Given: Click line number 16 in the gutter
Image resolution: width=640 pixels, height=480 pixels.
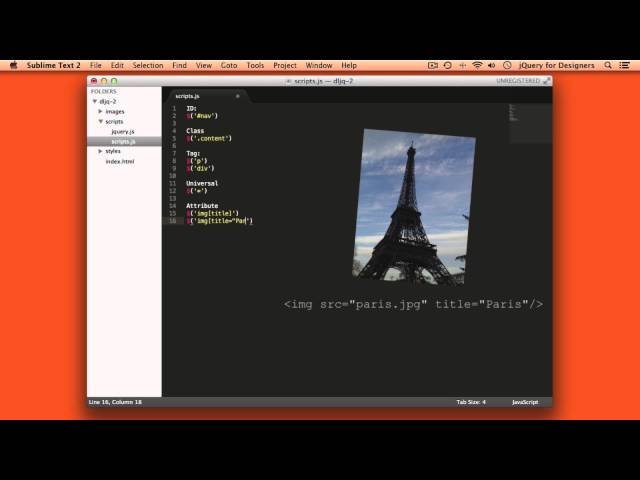Looking at the screenshot, I should [173, 221].
